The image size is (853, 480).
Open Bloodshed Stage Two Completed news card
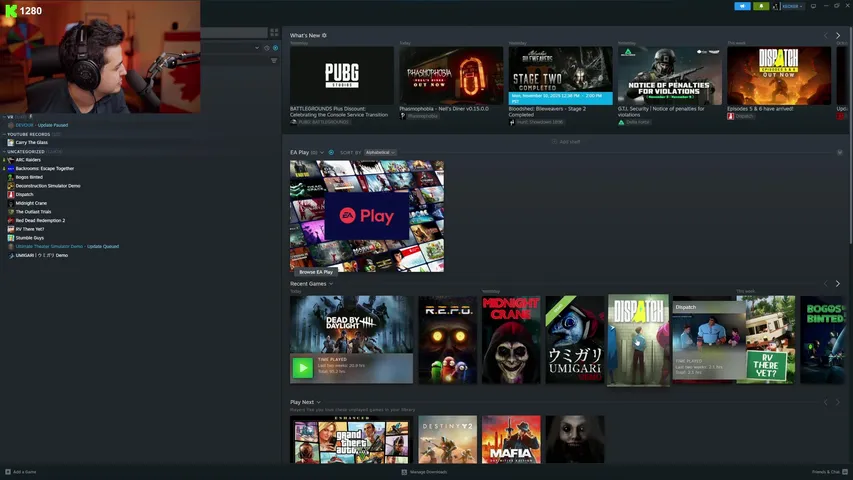click(560, 76)
